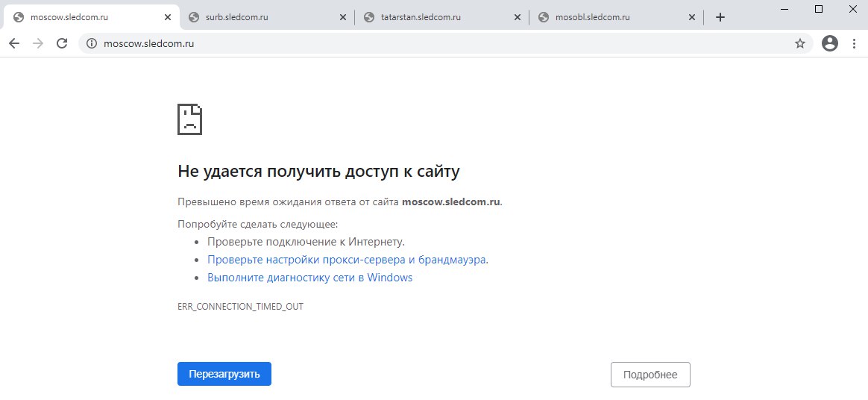This screenshot has height=400, width=868.
Task: Maximize the browser window
Action: tap(819, 9)
